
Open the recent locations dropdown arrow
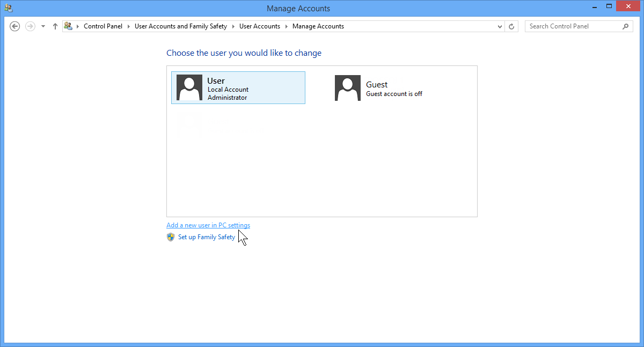tap(43, 26)
